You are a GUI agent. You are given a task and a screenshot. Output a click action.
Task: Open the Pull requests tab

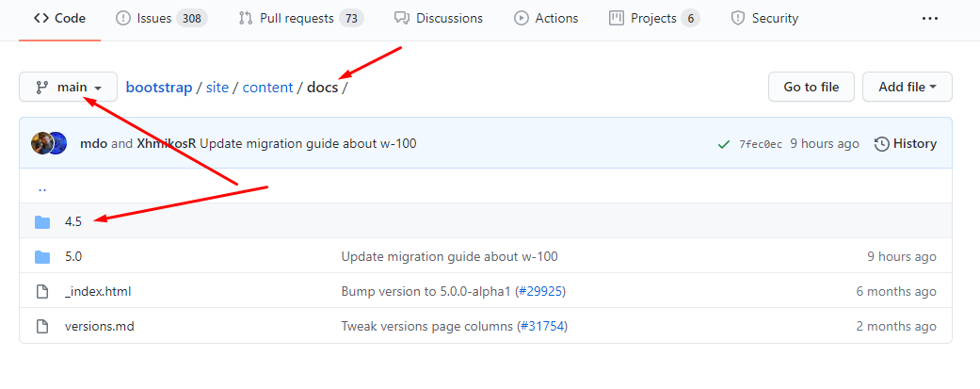point(301,19)
